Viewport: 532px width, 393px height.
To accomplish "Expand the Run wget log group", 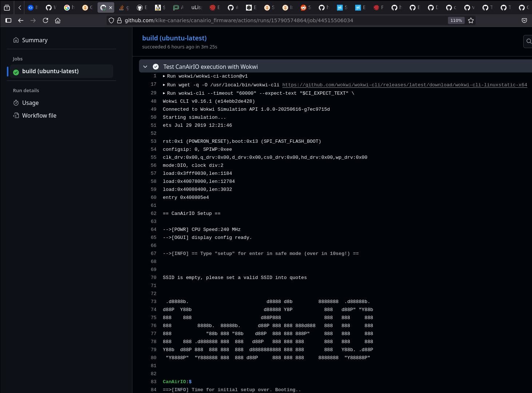I will pos(164,85).
